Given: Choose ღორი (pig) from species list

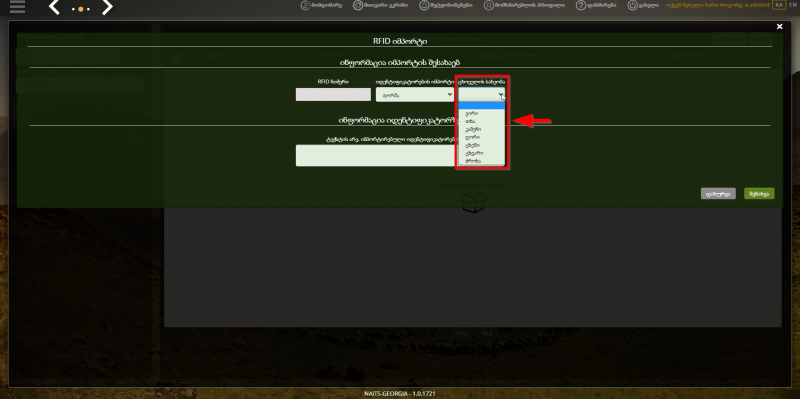Looking at the screenshot, I should click(x=482, y=137).
